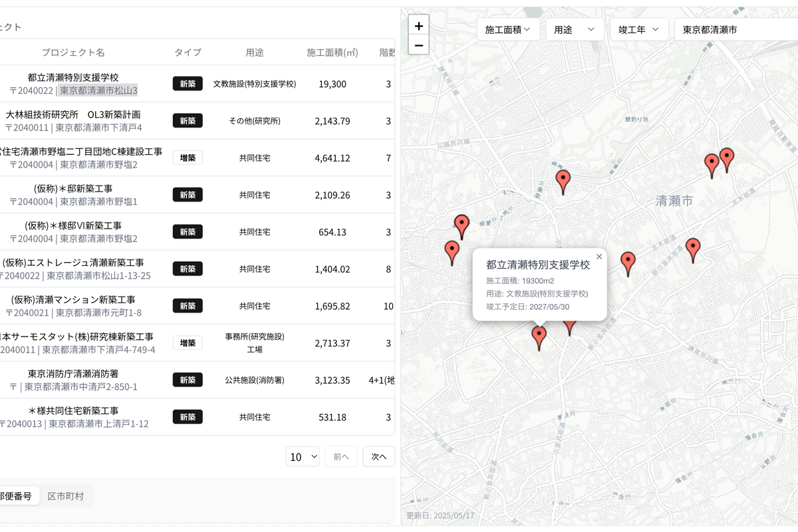
Task: Click the popup title 都立清瀬特別支援学校
Action: [x=538, y=265]
